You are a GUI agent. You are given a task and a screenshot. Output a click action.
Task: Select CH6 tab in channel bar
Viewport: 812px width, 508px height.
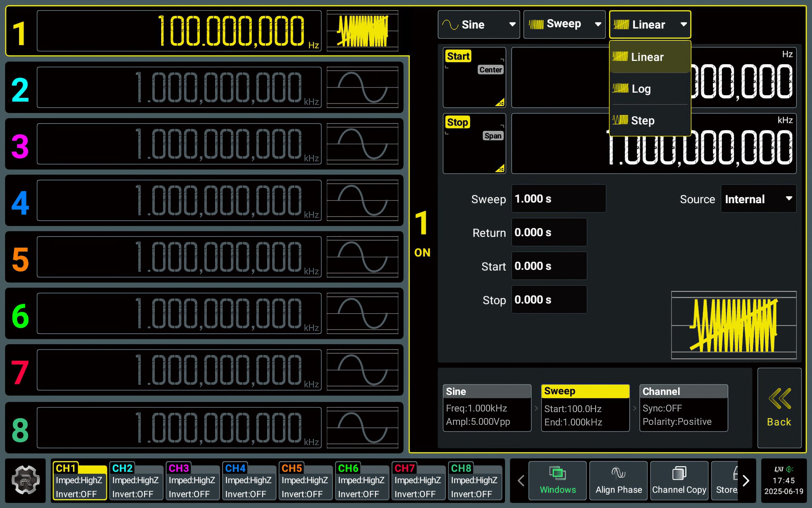pos(362,481)
